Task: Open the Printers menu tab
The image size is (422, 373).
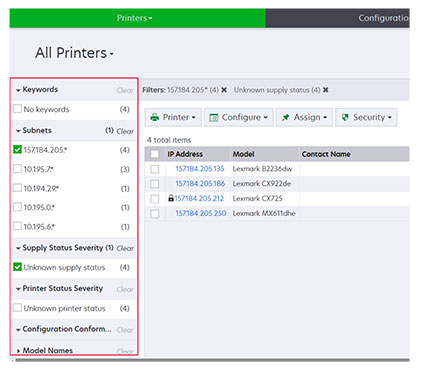Action: 134,18
